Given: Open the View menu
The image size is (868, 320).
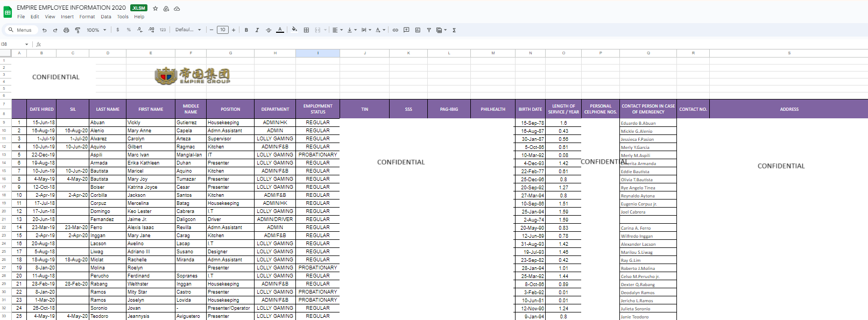Looking at the screenshot, I should pyautogui.click(x=50, y=17).
